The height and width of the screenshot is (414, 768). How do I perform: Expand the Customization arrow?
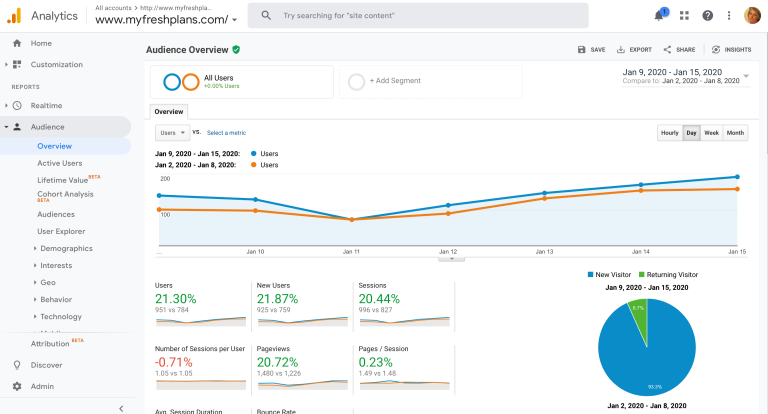point(6,64)
